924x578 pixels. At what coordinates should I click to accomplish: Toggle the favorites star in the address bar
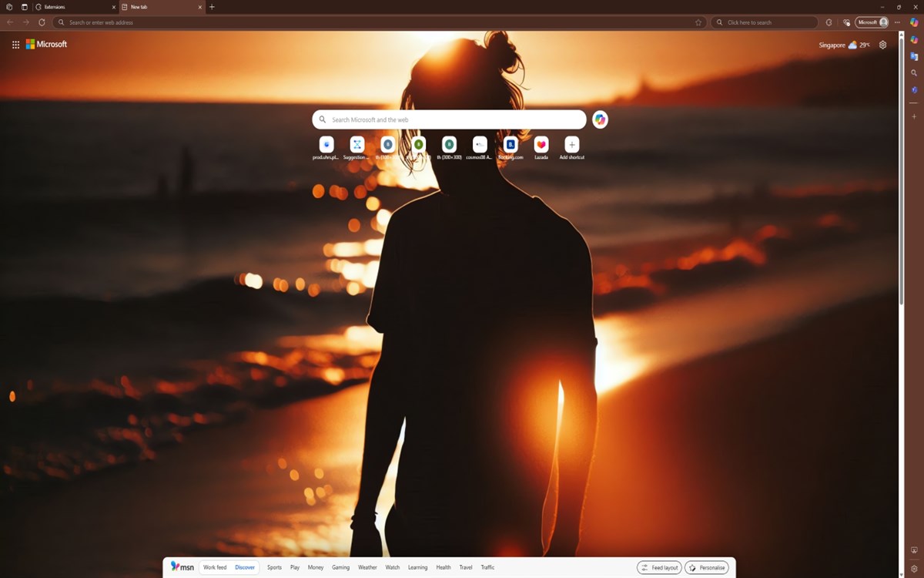click(698, 22)
